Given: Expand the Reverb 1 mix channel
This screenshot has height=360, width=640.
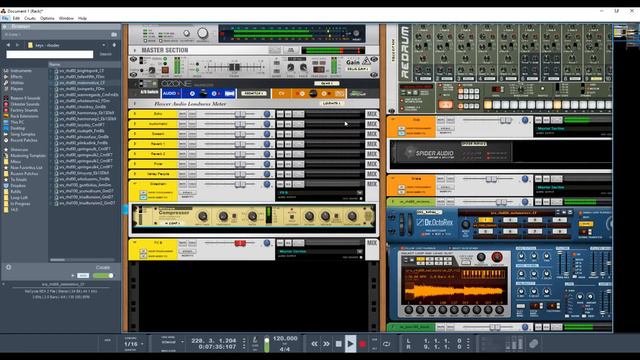Looking at the screenshot, I should pyautogui.click(x=135, y=144).
